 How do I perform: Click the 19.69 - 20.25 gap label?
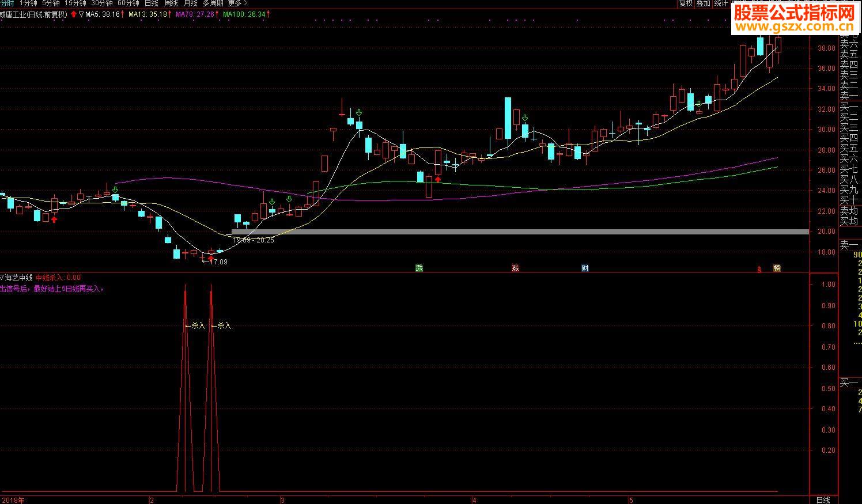[254, 240]
